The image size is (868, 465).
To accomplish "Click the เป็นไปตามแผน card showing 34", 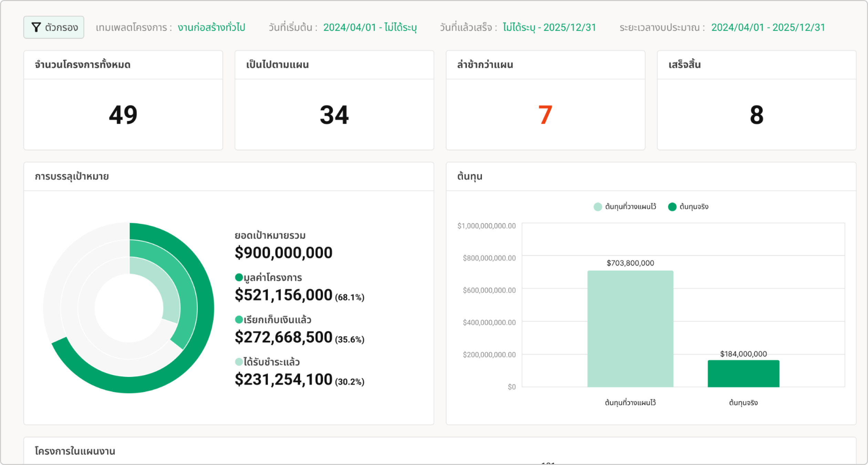I will (x=334, y=100).
